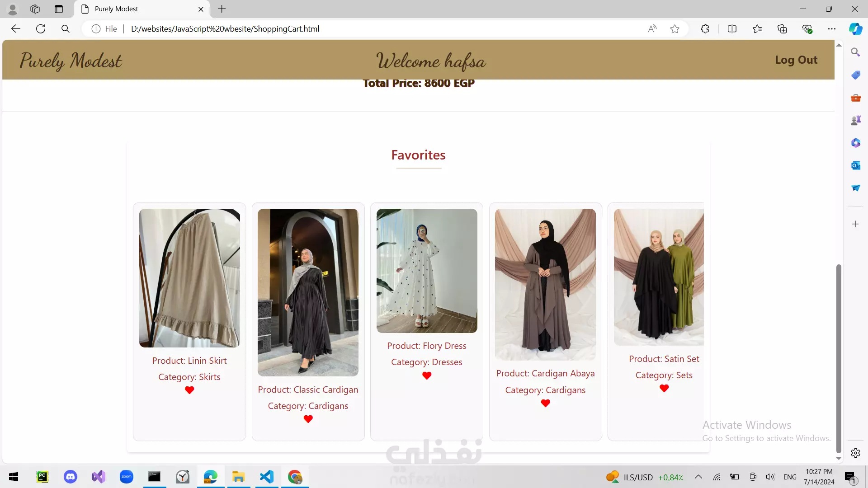Screen dimensions: 868x488
Task: Open the Classic Cardigan product image
Action: click(308, 292)
